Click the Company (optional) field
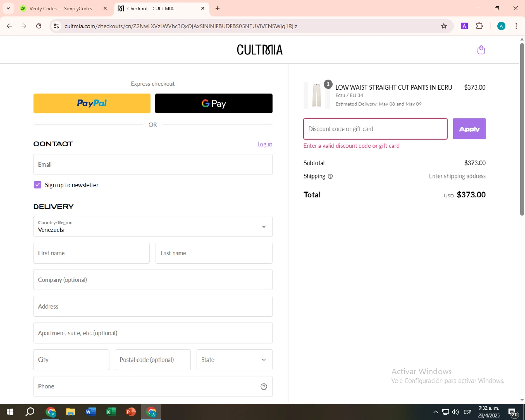 (x=153, y=280)
